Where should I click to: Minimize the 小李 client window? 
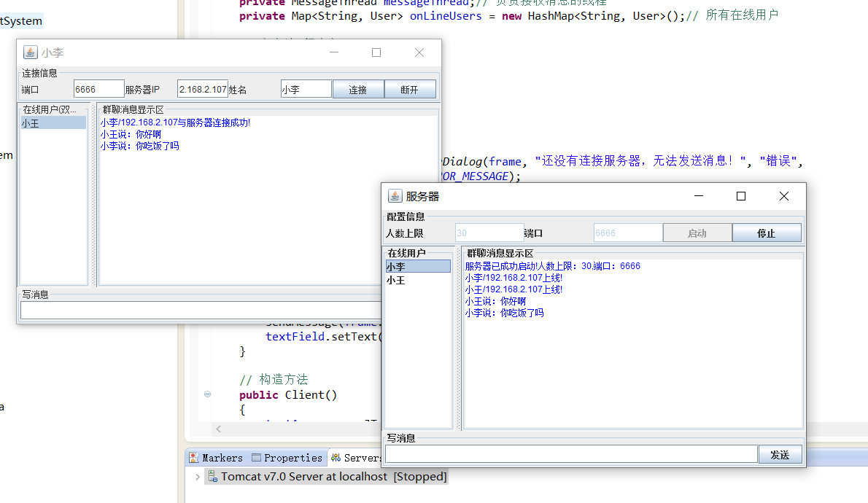[x=334, y=52]
